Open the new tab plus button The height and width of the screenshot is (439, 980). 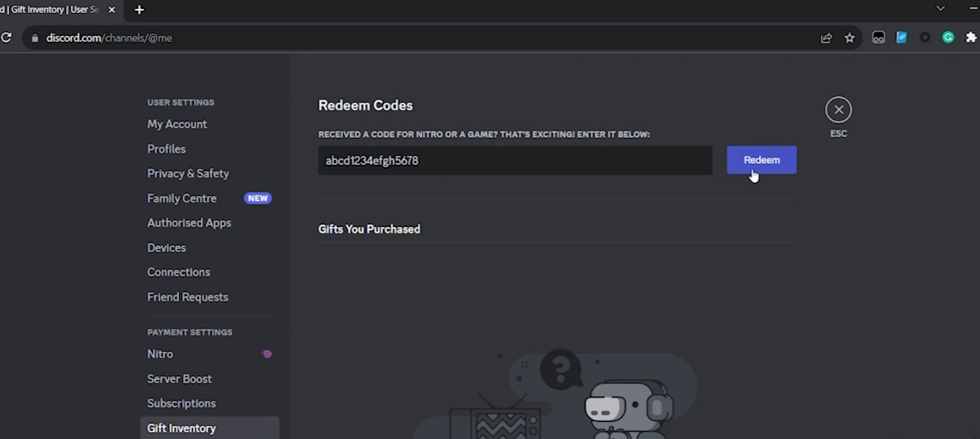pos(139,10)
